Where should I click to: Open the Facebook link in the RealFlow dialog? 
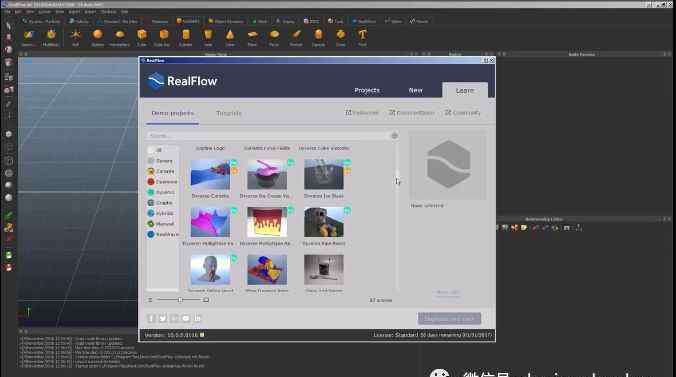point(151,318)
